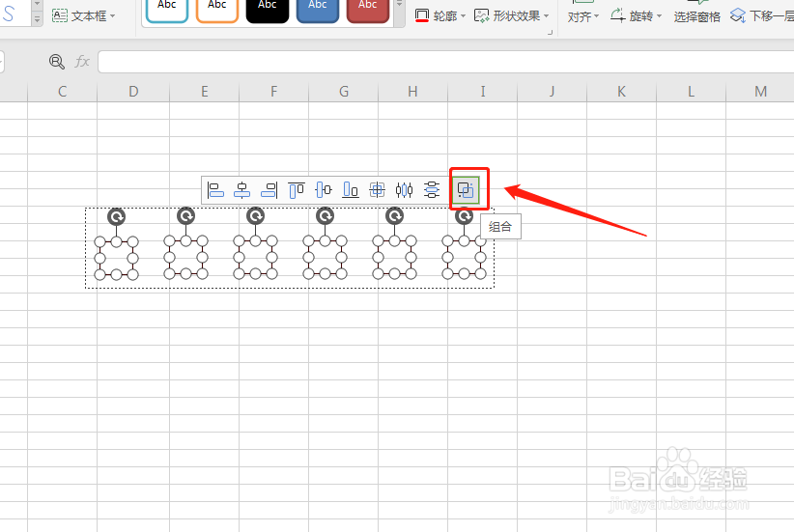The width and height of the screenshot is (794, 532).
Task: Click rotation handle of shape in column F
Action: (x=255, y=216)
